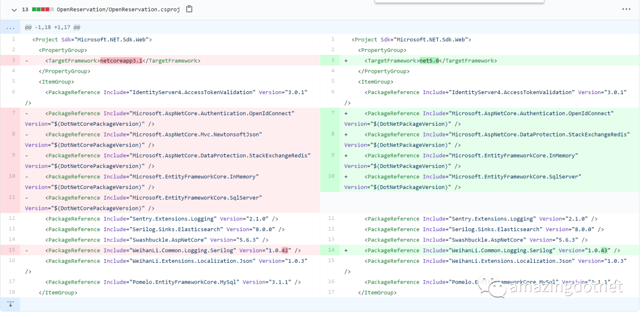Click left Sentry.Extensions.Logging line
This screenshot has height=317, width=644.
pyautogui.click(x=170, y=219)
